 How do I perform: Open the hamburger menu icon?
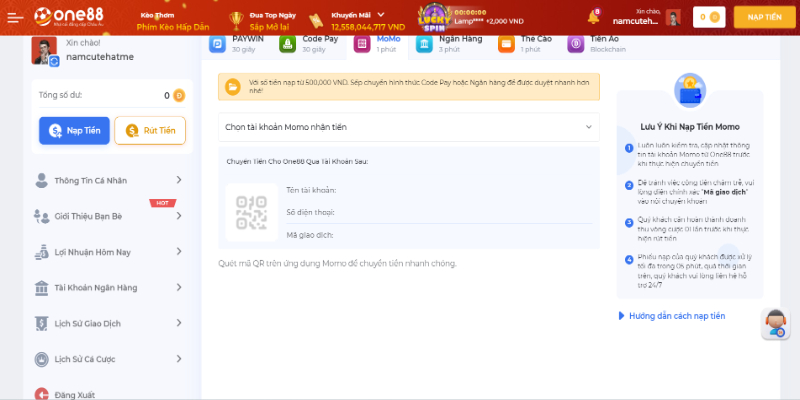15,17
